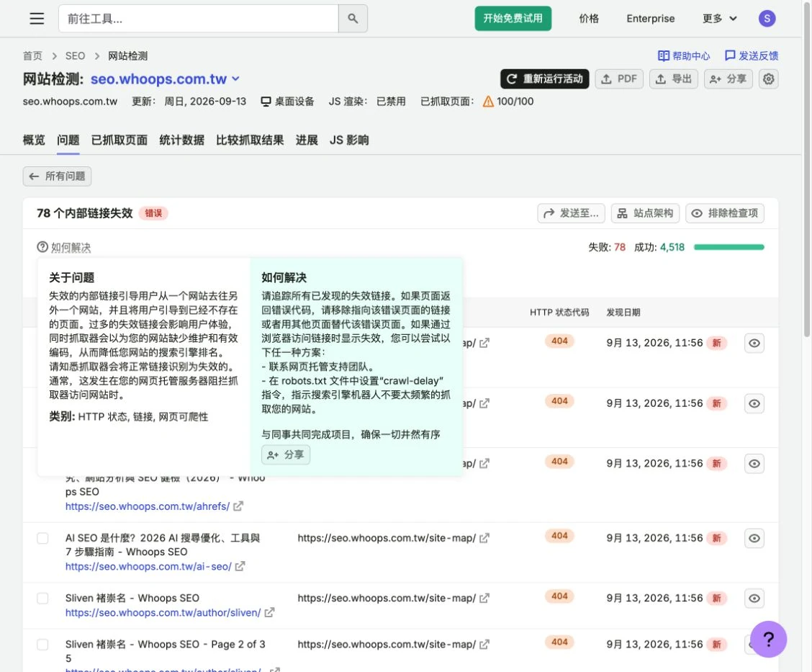Click 失败: 78 count text
The image size is (812, 672).
(606, 247)
